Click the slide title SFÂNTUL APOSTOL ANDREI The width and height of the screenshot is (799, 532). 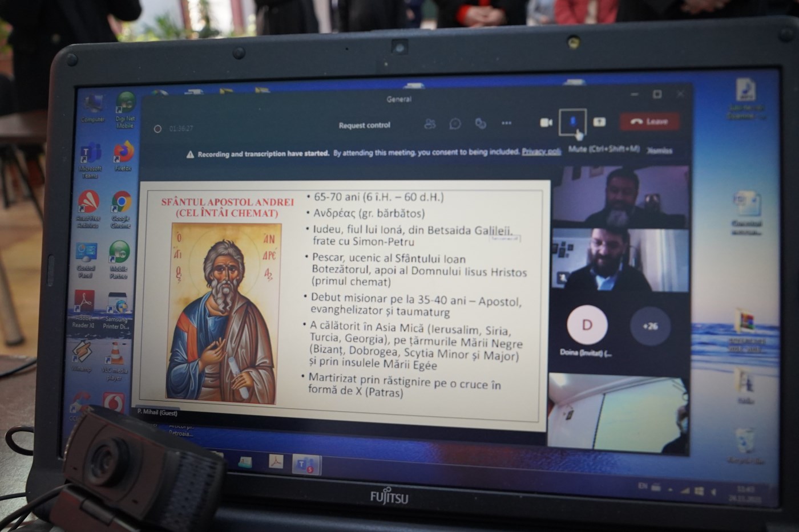[x=227, y=202]
